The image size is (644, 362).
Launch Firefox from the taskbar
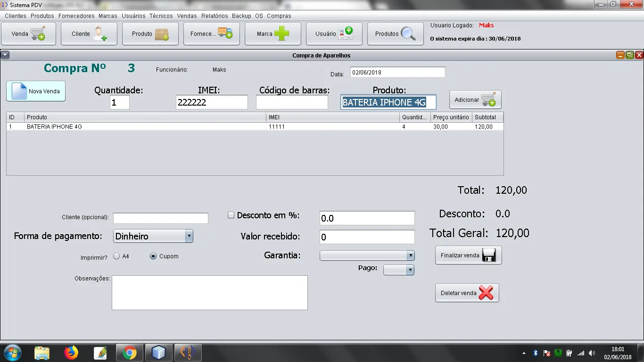(x=71, y=353)
